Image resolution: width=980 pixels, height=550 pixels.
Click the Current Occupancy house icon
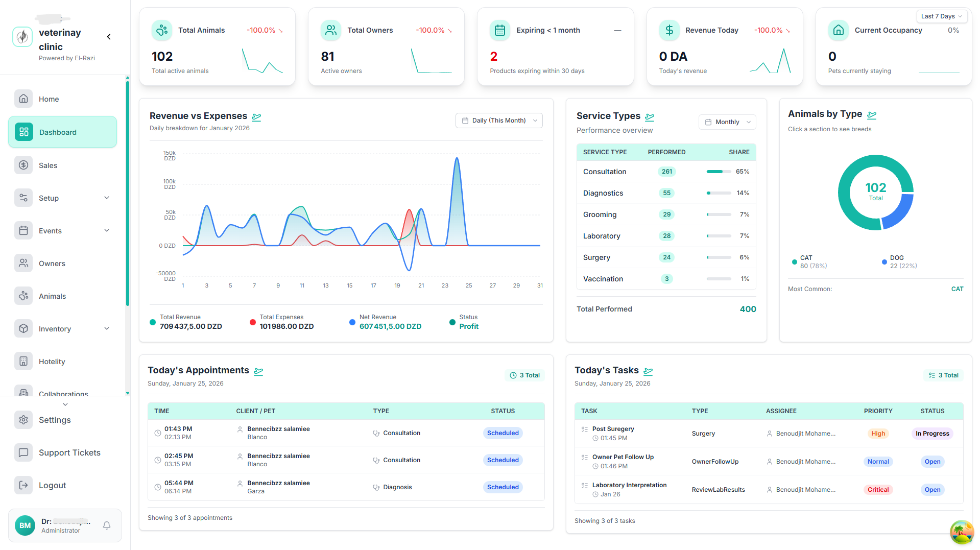pyautogui.click(x=839, y=30)
